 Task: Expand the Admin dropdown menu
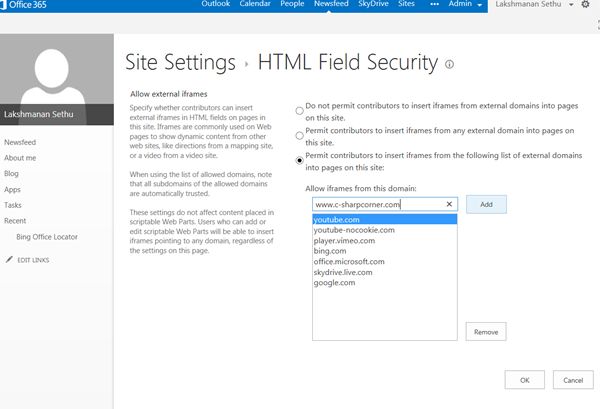click(x=465, y=5)
